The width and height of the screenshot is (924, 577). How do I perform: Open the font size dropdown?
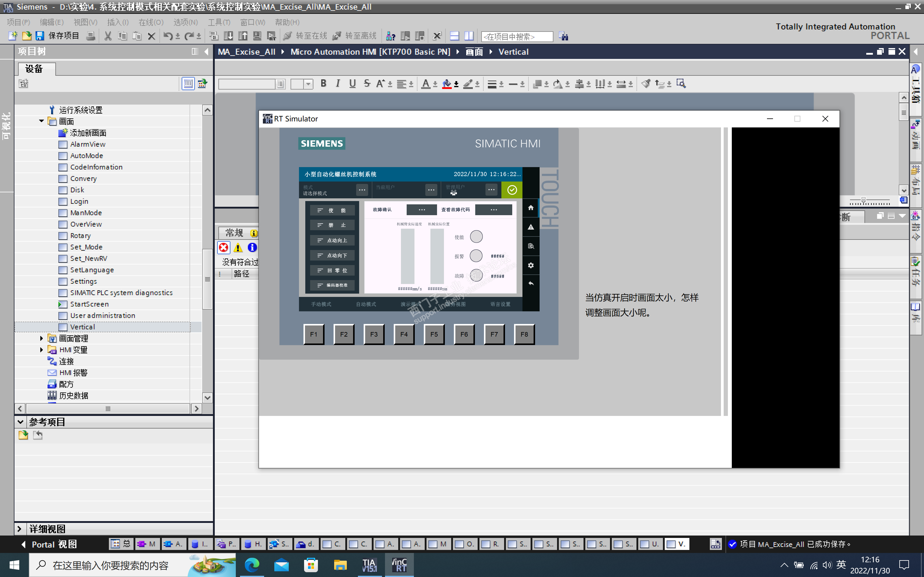pos(308,84)
